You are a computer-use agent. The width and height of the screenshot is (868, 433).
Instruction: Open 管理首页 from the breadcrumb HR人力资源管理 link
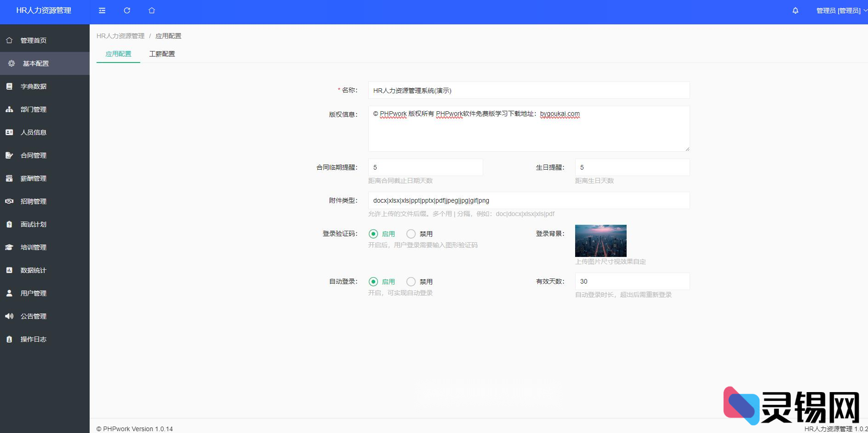pos(120,35)
